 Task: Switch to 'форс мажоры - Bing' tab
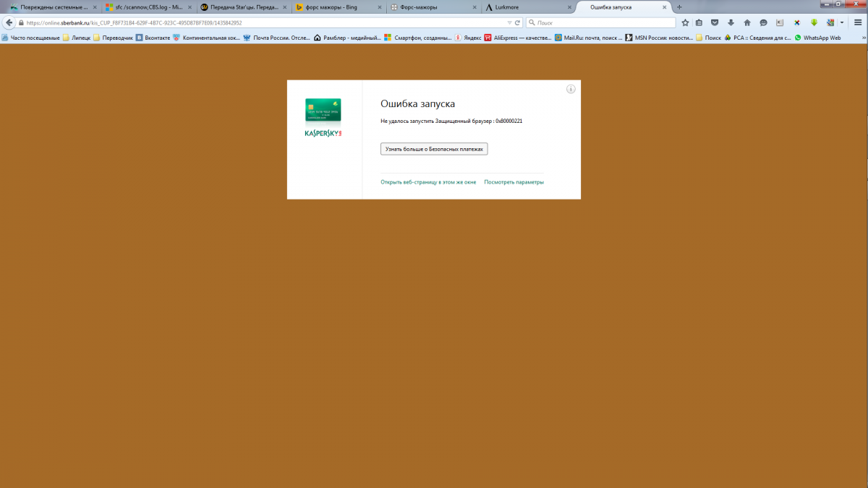(339, 7)
